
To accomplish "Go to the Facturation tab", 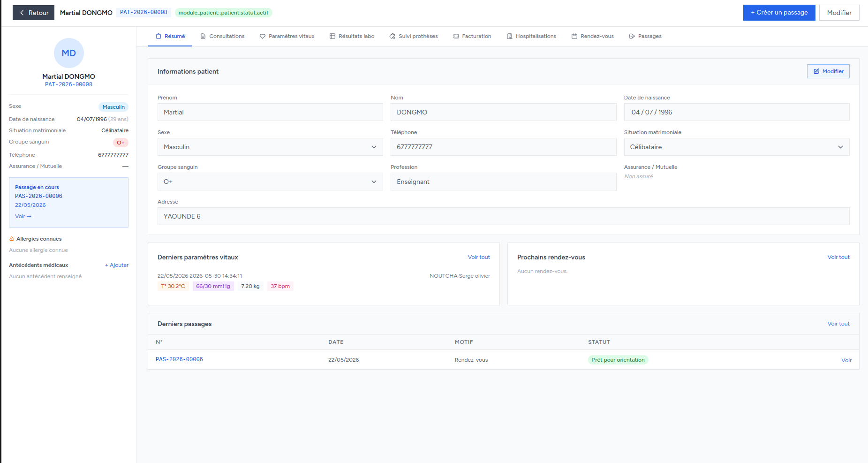I will click(472, 36).
